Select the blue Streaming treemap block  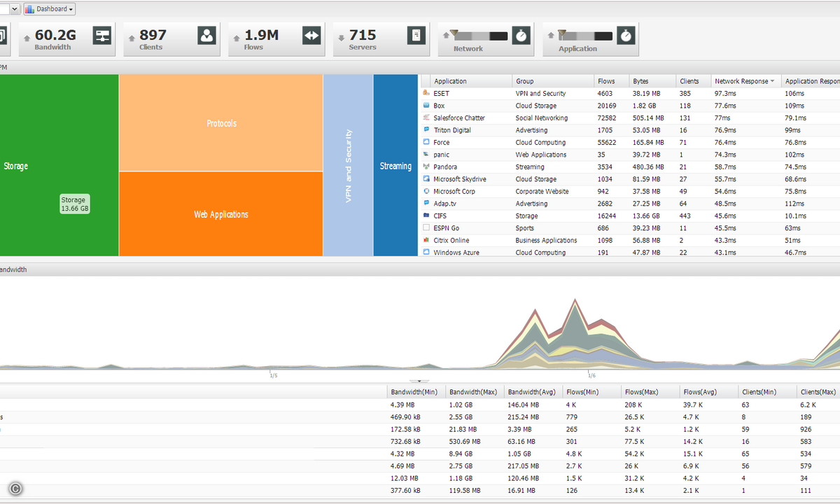(x=395, y=165)
